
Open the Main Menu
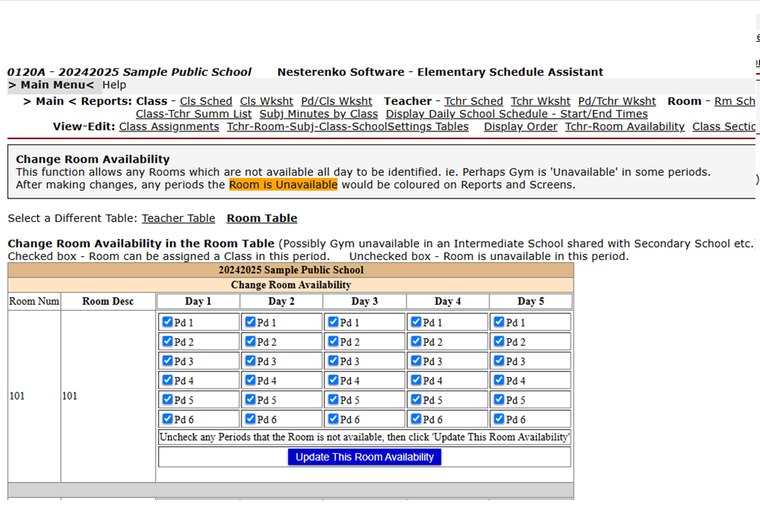click(x=51, y=85)
